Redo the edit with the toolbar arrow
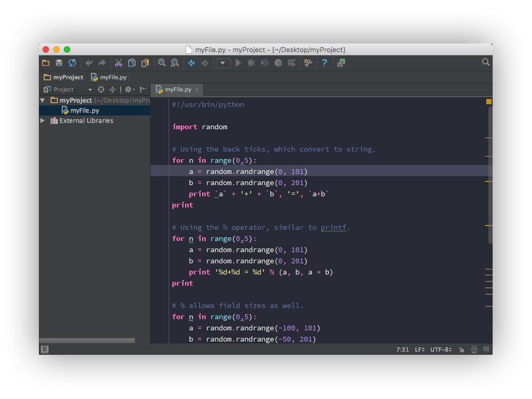 102,63
